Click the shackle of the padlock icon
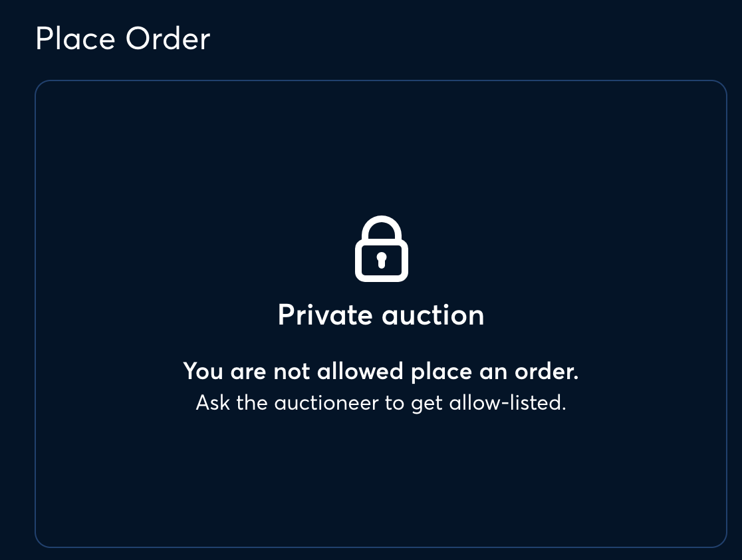The height and width of the screenshot is (560, 742). (382, 227)
